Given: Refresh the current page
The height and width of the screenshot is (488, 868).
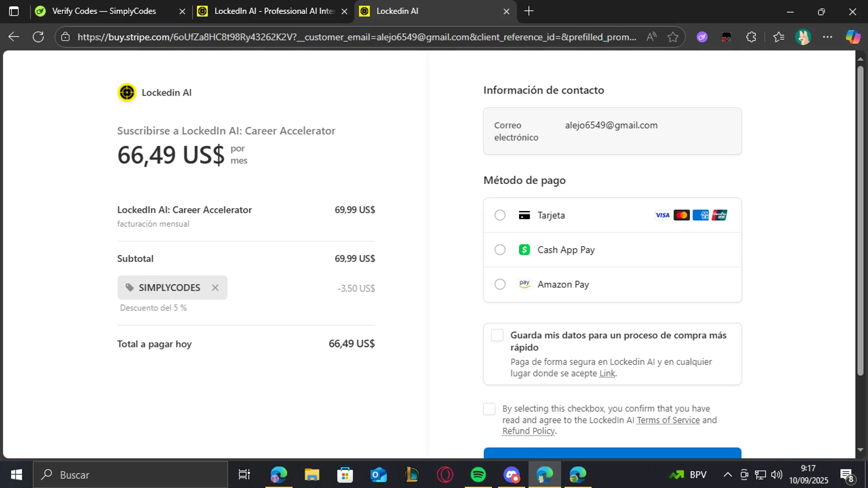Looking at the screenshot, I should click(38, 37).
